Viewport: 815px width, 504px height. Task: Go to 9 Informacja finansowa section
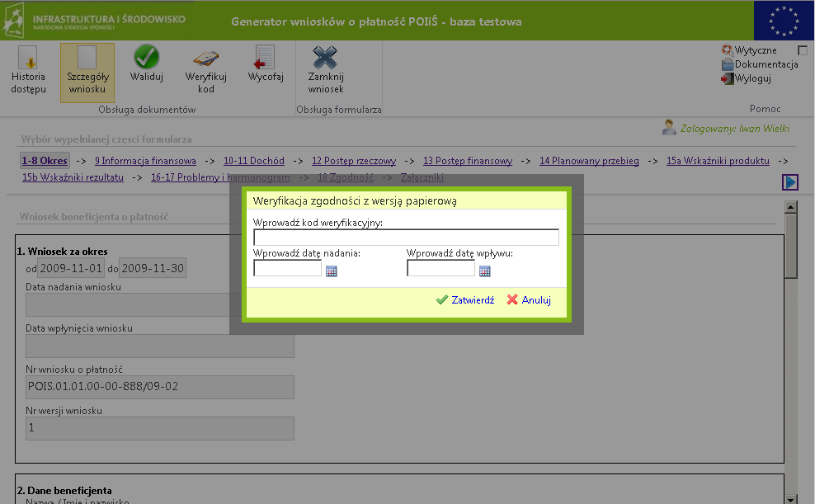pos(145,161)
